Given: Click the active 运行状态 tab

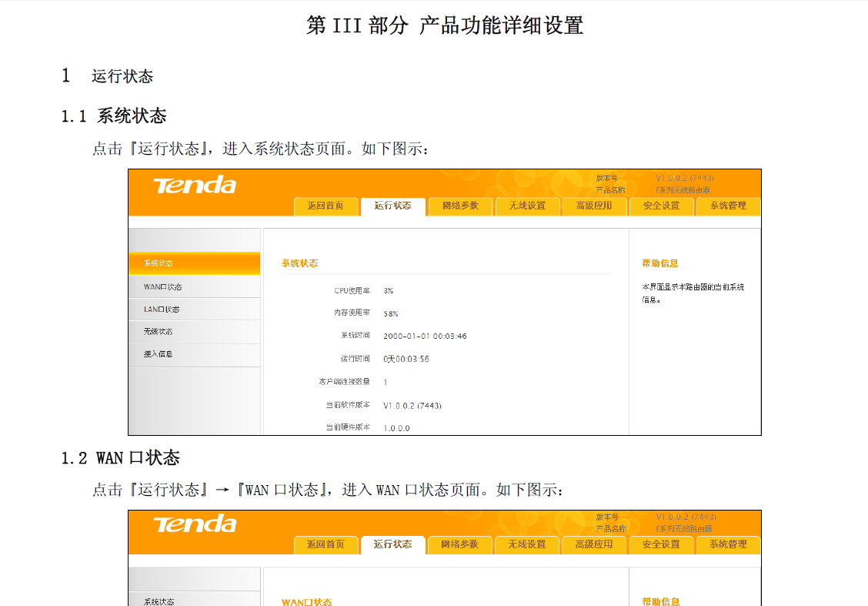Looking at the screenshot, I should [393, 206].
